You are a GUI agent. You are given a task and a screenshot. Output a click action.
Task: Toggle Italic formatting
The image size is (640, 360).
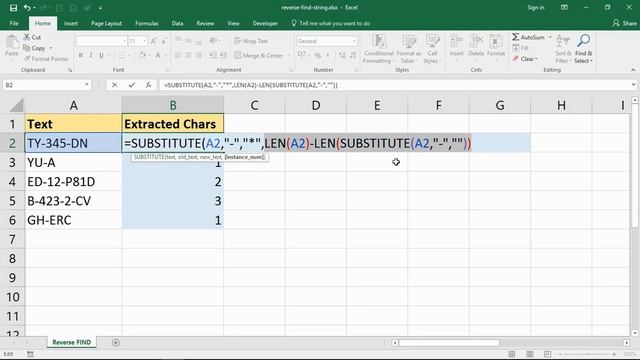(91, 55)
